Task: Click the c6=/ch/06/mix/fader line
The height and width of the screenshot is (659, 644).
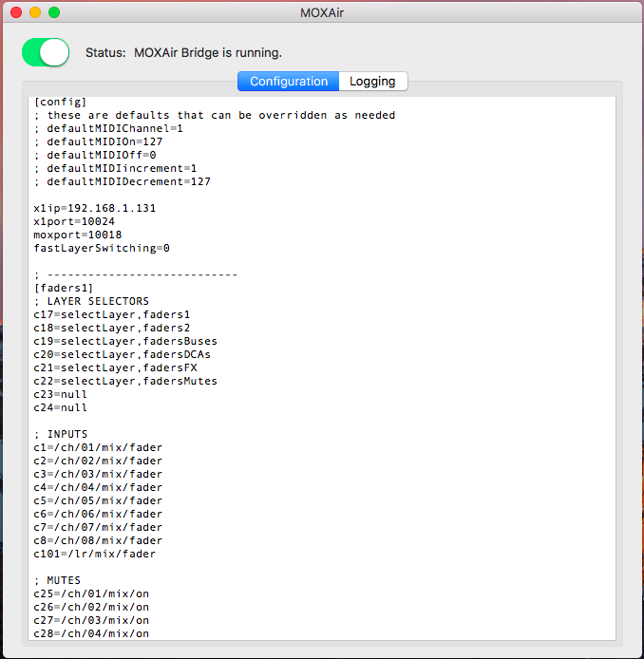Action: 98,514
